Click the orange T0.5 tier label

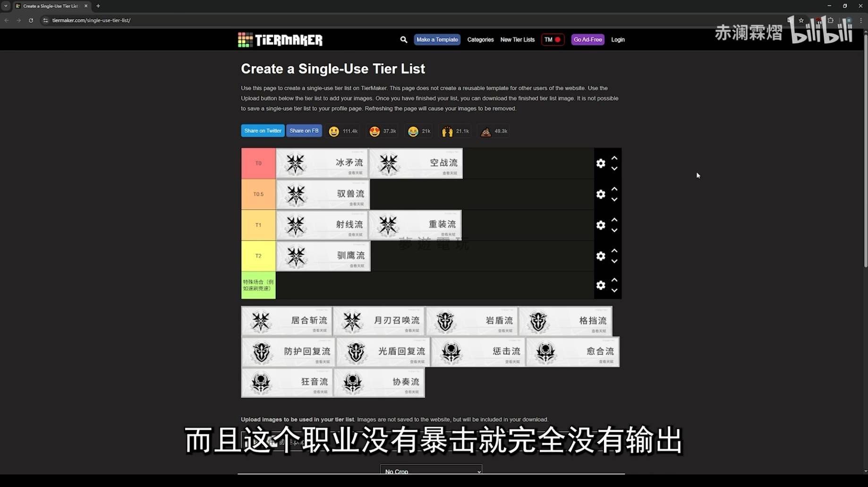click(x=258, y=194)
